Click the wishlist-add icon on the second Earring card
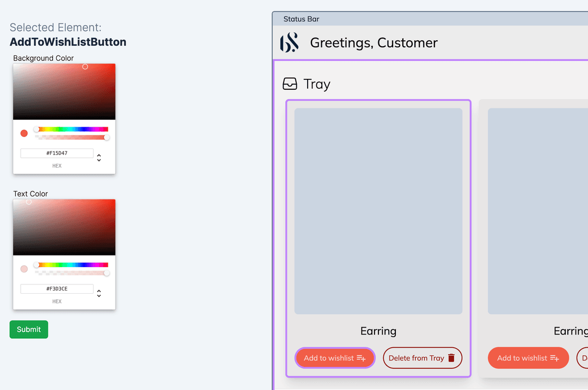This screenshot has height=390, width=588. point(555,358)
